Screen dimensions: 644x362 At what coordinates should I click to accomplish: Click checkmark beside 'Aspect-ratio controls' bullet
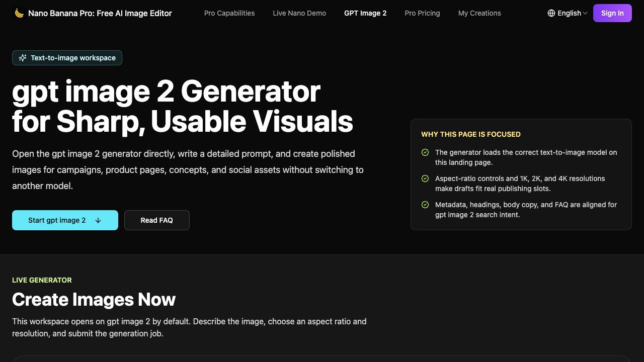[425, 178]
